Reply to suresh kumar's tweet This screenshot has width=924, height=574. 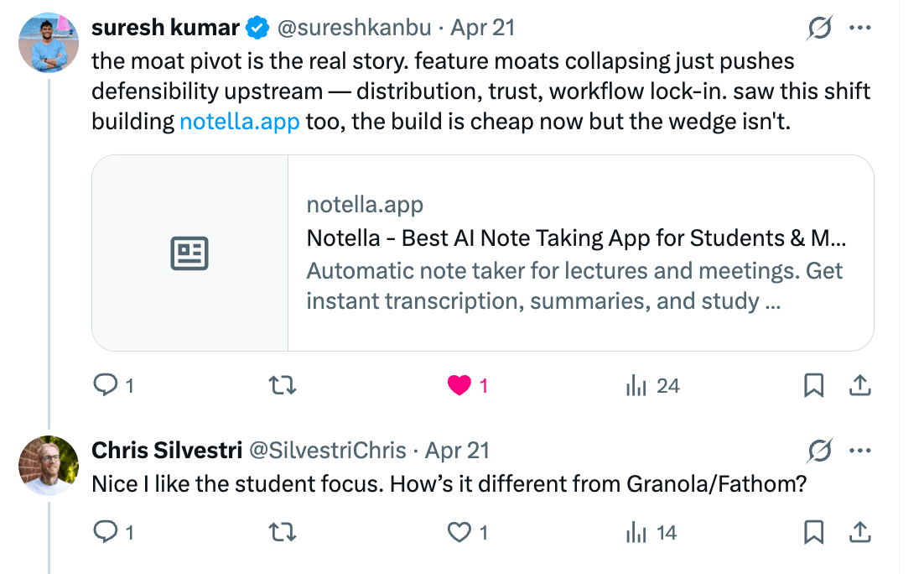(105, 386)
